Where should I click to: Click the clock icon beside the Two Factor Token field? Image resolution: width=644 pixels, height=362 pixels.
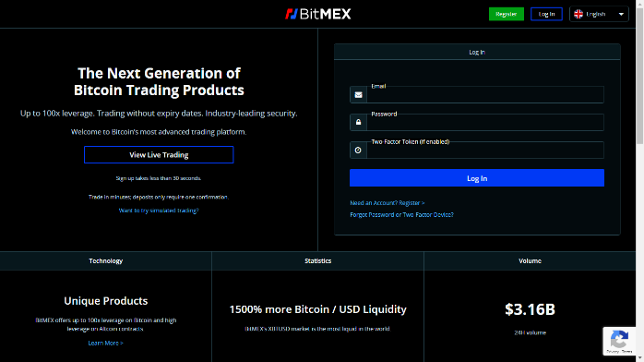point(358,150)
